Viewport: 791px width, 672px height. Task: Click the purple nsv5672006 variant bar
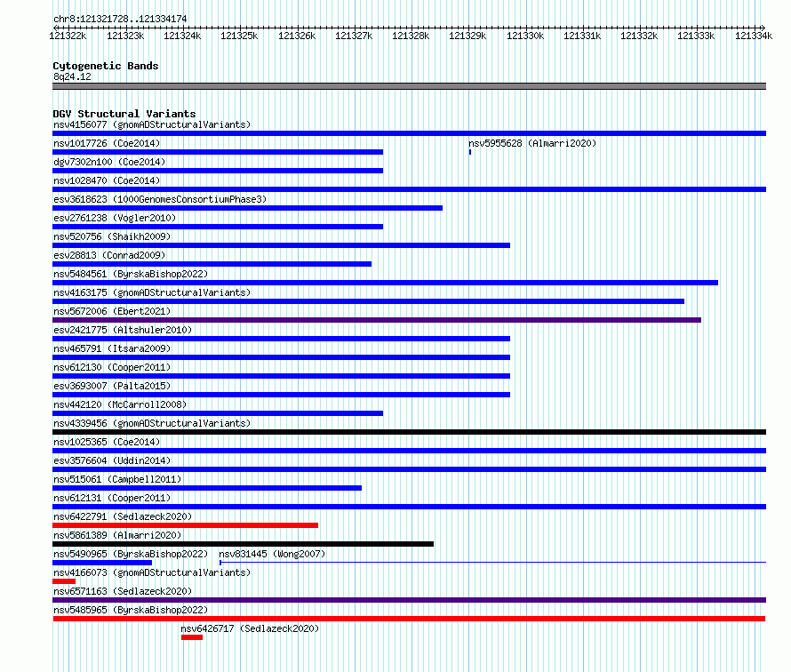tap(377, 320)
